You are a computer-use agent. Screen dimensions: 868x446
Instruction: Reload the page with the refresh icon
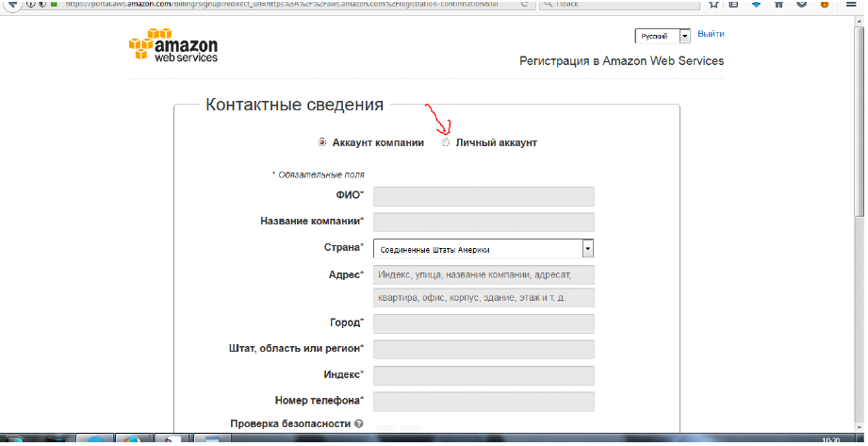tap(524, 4)
